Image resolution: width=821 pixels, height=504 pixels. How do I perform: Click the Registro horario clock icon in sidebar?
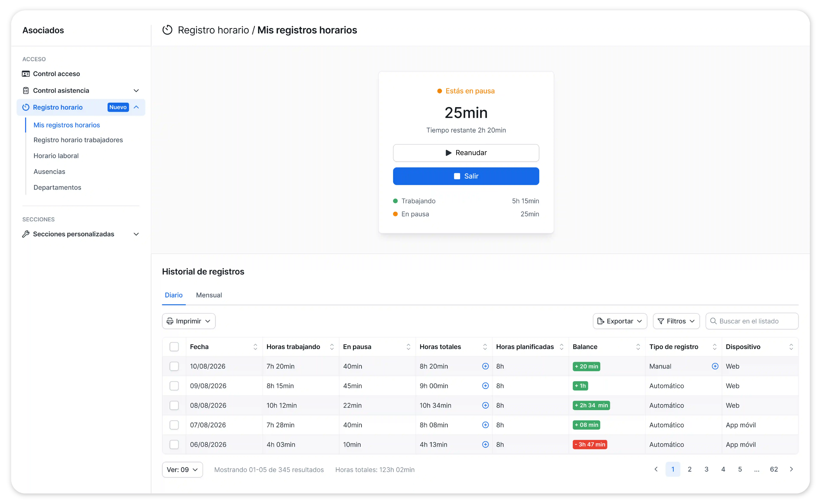(26, 107)
